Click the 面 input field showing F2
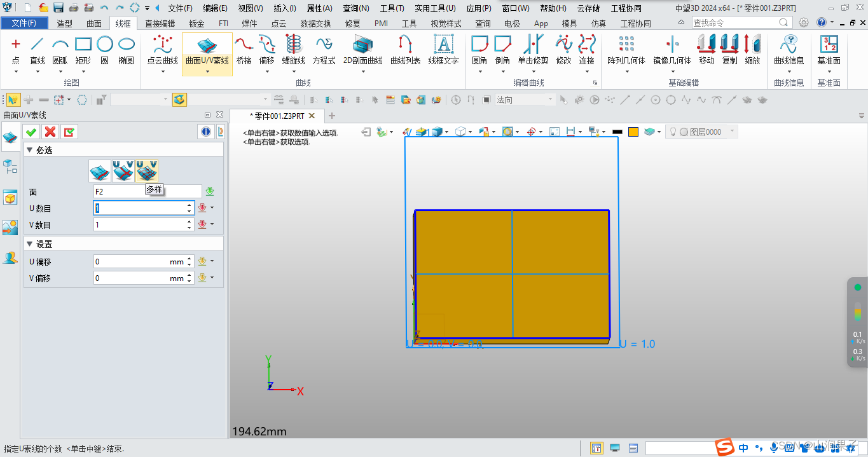The image size is (868, 457). pyautogui.click(x=148, y=191)
